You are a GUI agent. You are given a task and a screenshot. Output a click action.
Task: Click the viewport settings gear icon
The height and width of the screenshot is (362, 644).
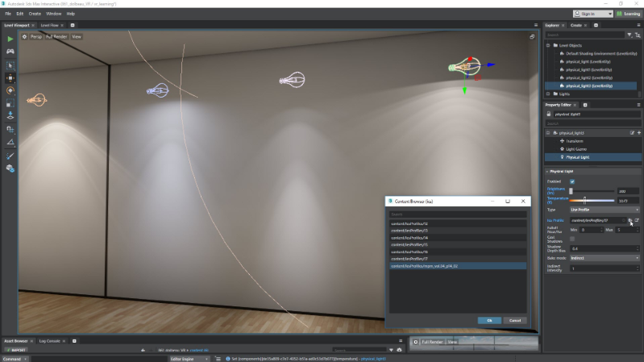24,36
